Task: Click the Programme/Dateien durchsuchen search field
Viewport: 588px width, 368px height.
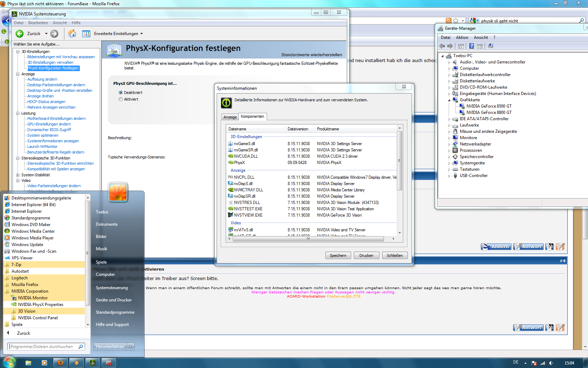Action: coord(46,347)
